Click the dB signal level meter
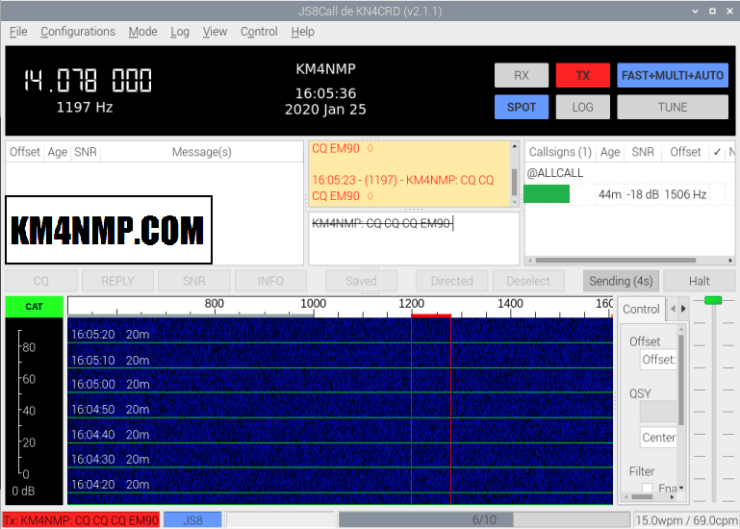The height and width of the screenshot is (529, 740). click(34, 410)
